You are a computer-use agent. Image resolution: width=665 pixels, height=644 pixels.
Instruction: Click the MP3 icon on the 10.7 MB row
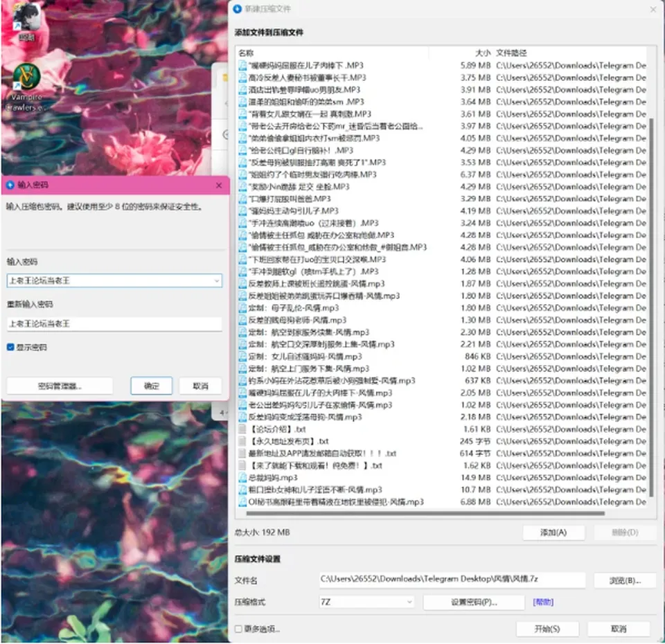point(242,490)
